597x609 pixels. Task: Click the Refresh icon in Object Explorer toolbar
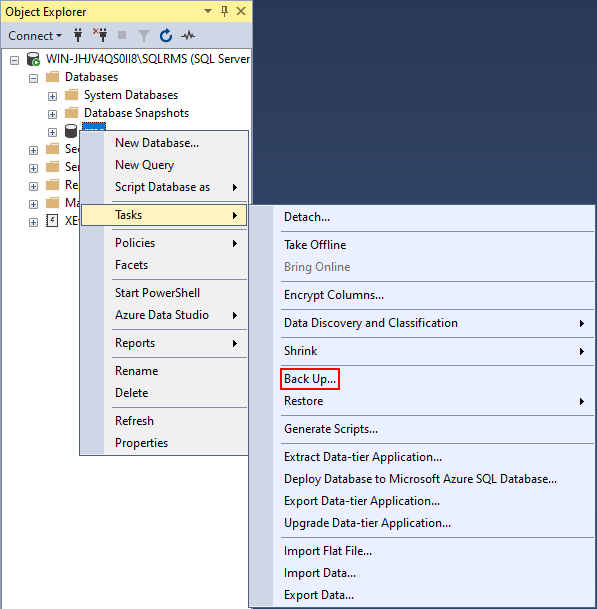coord(166,35)
